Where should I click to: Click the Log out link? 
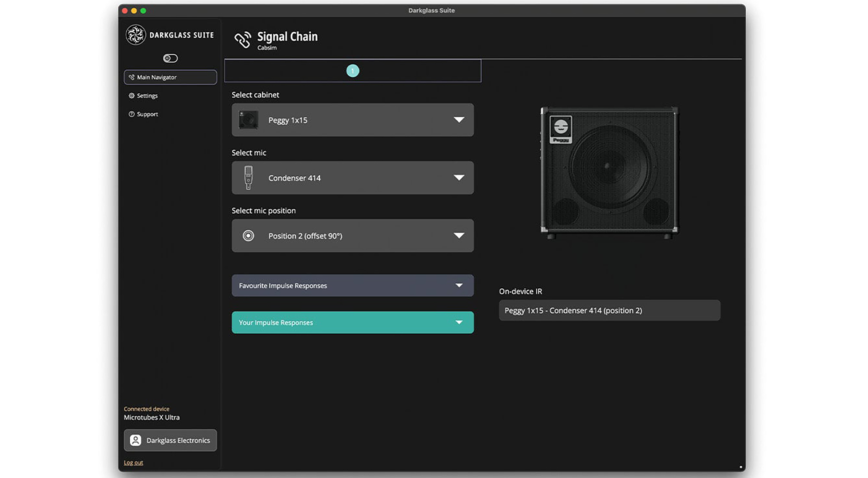tap(133, 463)
